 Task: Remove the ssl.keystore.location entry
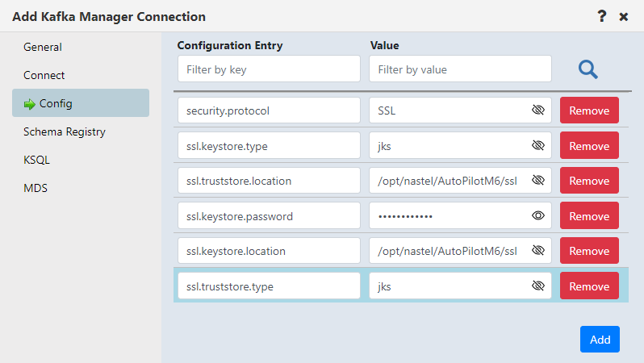point(589,251)
